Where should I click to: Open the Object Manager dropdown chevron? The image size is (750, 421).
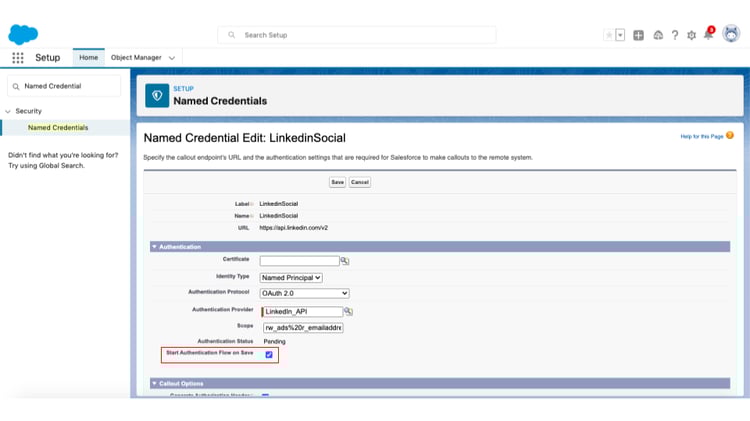click(x=172, y=58)
